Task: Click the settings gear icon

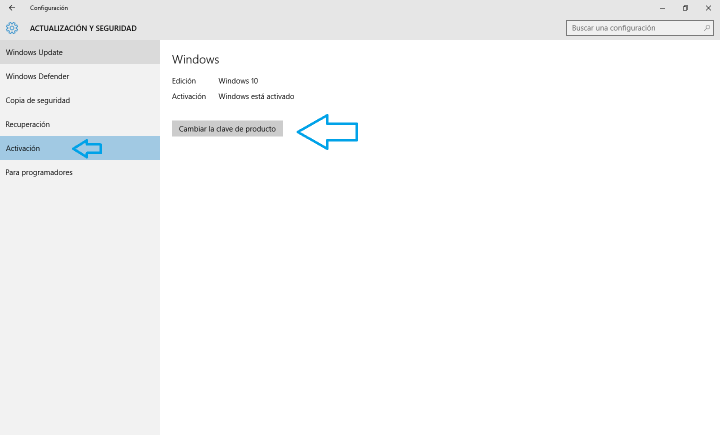Action: click(x=12, y=28)
